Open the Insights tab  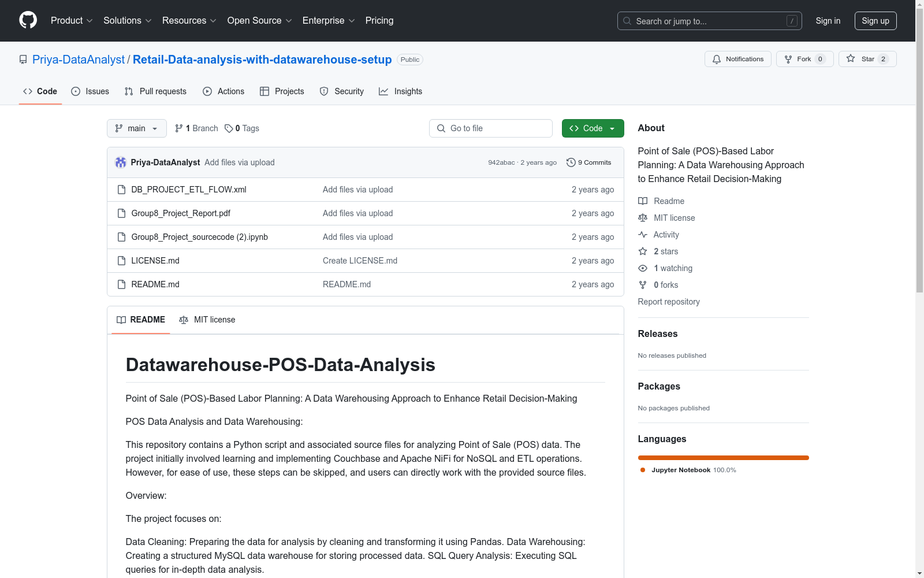(401, 91)
